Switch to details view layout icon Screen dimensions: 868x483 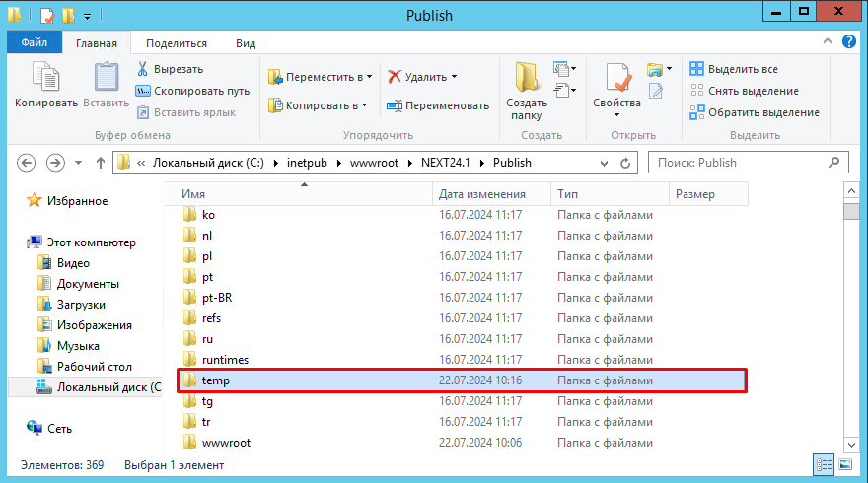pos(824,464)
